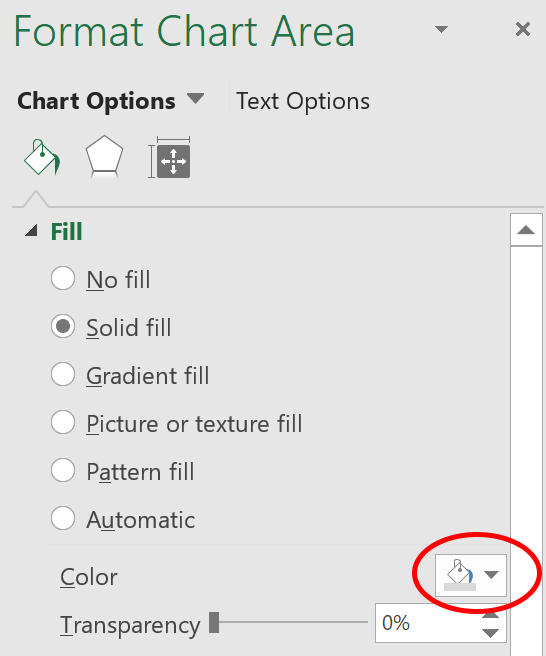Viewport: 546px width, 656px height.
Task: Open the task pane options arrow
Action: click(x=441, y=29)
